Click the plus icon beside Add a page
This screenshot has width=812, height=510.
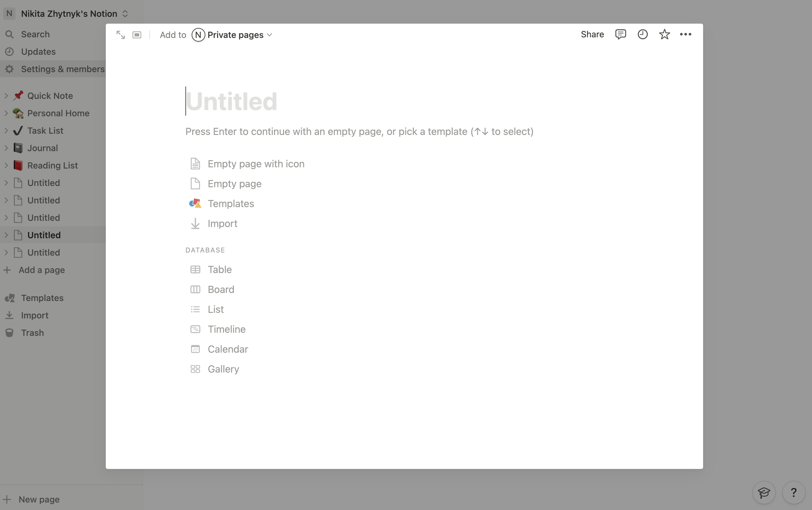coord(7,270)
